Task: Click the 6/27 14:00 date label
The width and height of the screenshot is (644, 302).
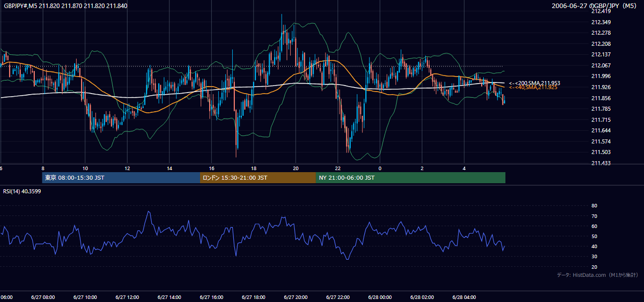Action: [169, 297]
